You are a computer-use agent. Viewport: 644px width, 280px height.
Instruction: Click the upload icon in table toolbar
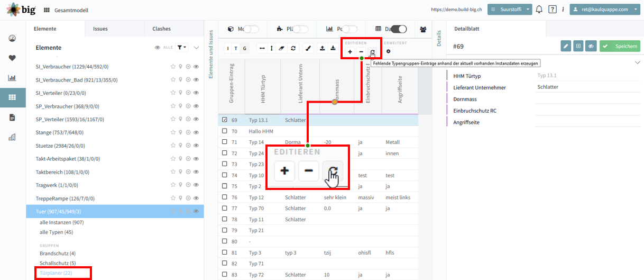point(322,48)
